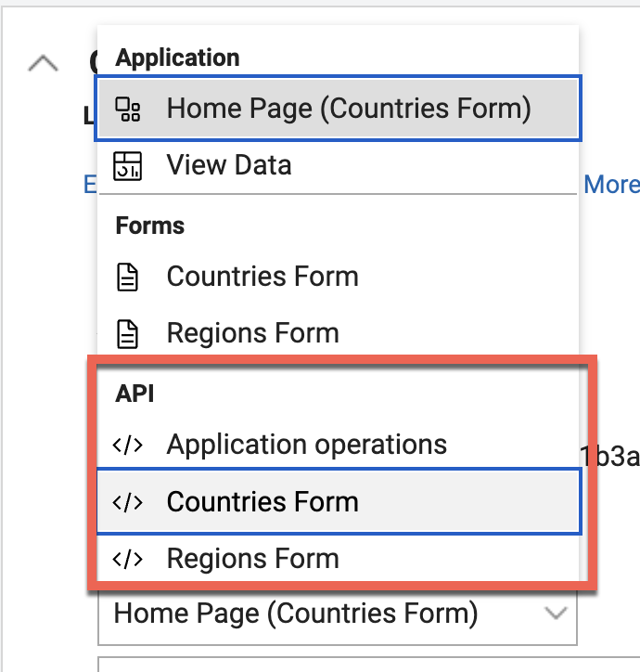Image resolution: width=640 pixels, height=672 pixels.
Task: Select Regions Form under the API group
Action: (x=252, y=559)
